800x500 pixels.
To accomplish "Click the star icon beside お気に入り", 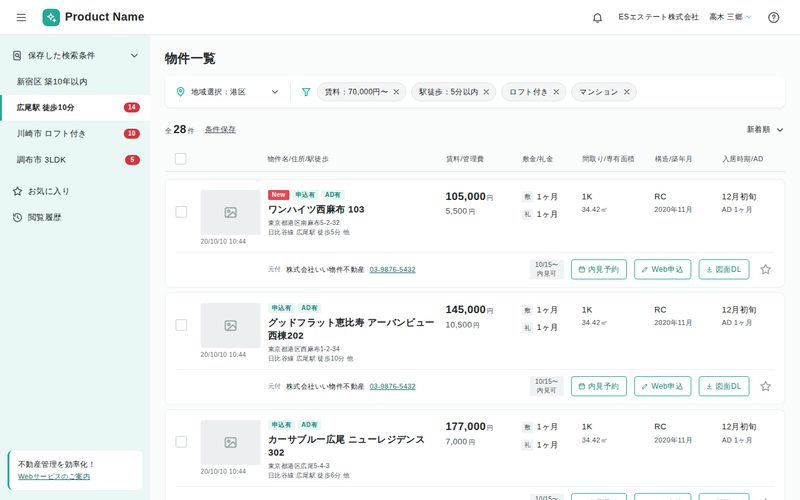I will [x=17, y=191].
